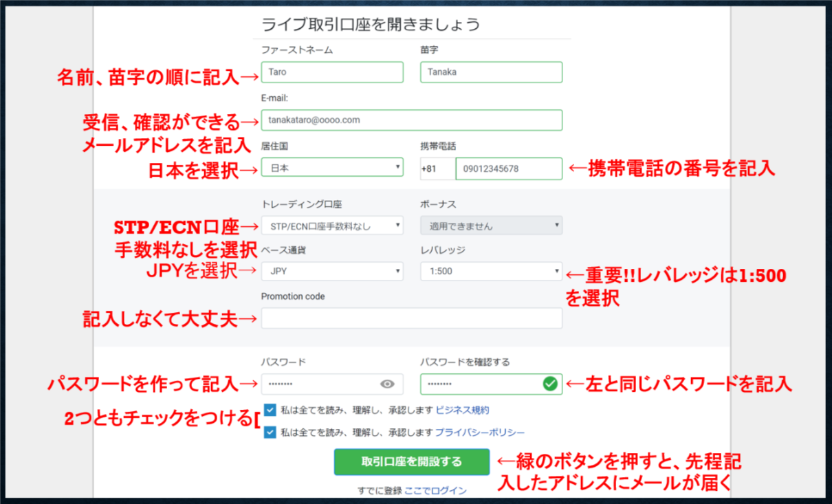Open the 居住国 country dropdown

coord(332,168)
